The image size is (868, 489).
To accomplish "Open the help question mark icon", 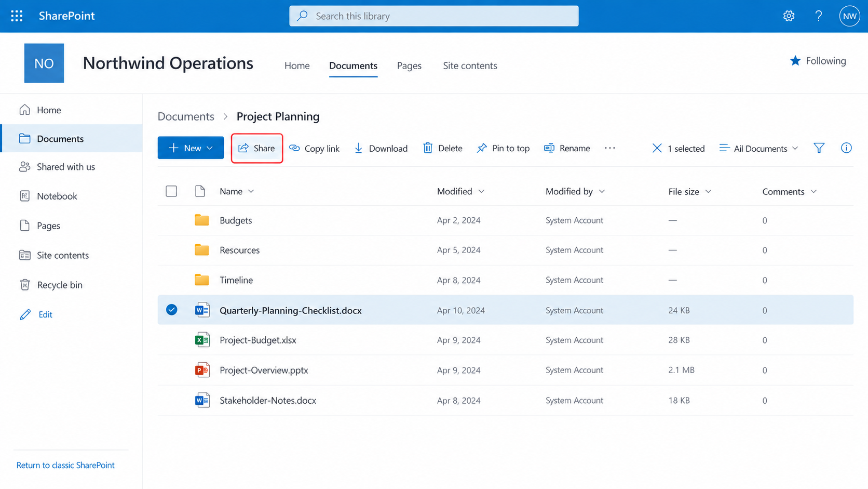I will point(819,16).
